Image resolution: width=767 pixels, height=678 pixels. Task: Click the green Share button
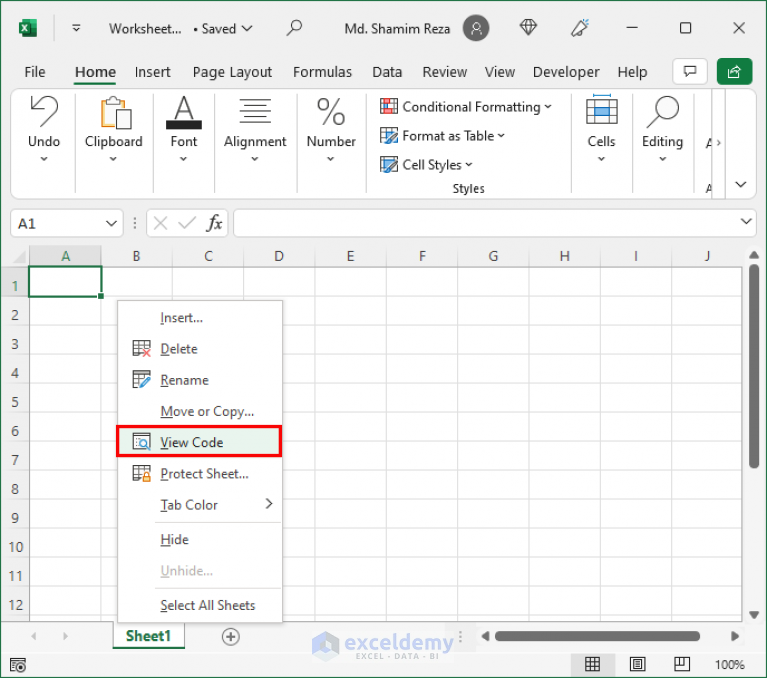click(x=734, y=72)
